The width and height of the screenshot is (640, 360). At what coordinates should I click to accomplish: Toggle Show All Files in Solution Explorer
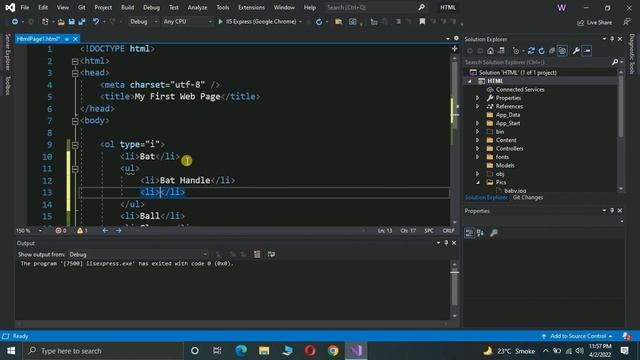tap(562, 51)
